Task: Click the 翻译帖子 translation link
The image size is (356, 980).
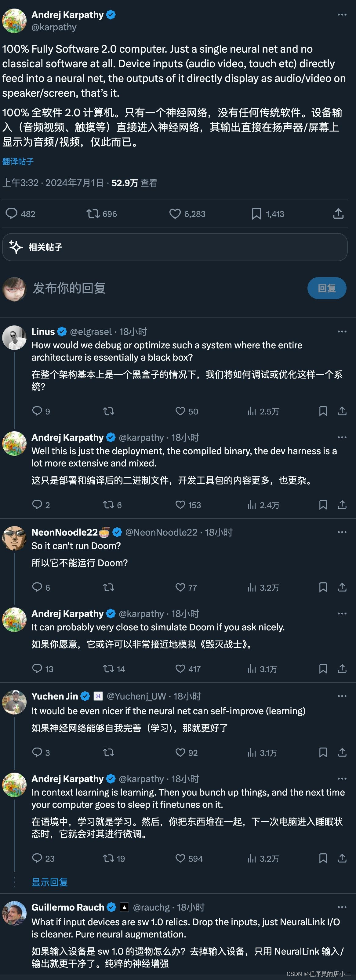Action: pyautogui.click(x=17, y=161)
